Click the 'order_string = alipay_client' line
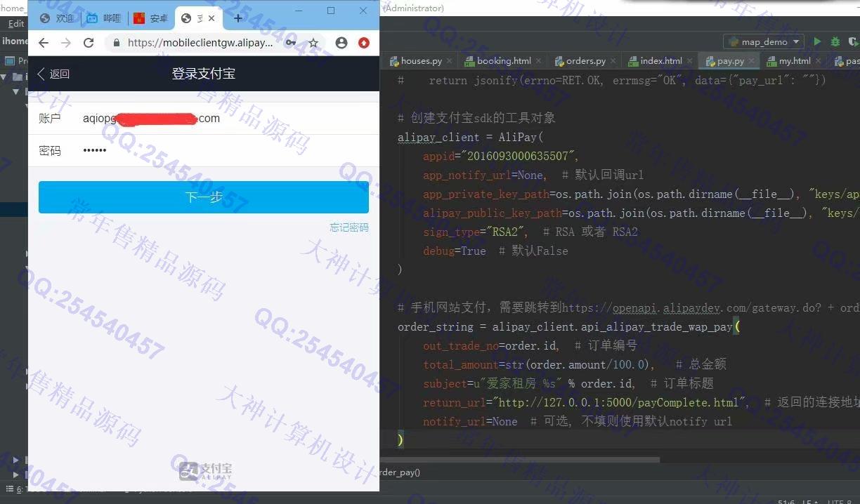 point(569,326)
